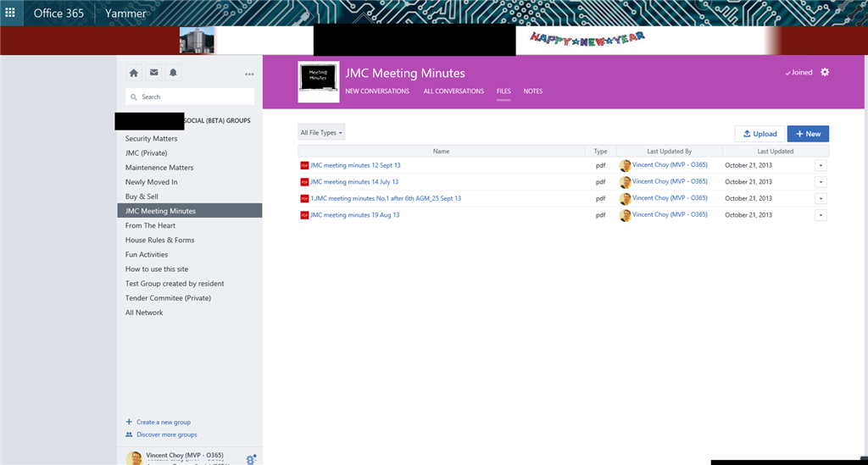The image size is (868, 465).
Task: Click the building photo in the banner
Action: 197,41
